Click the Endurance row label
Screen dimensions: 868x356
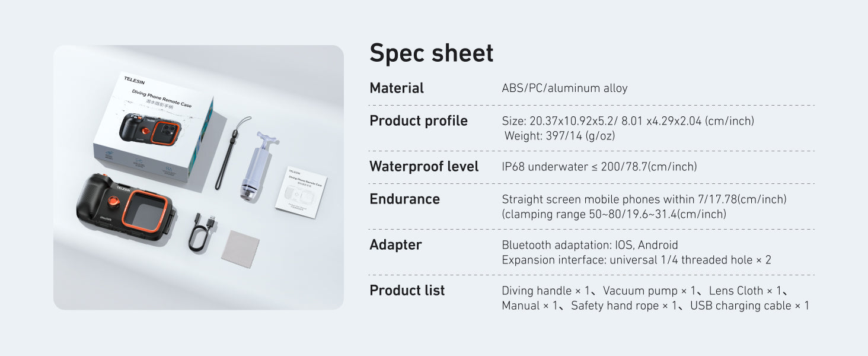tap(404, 199)
